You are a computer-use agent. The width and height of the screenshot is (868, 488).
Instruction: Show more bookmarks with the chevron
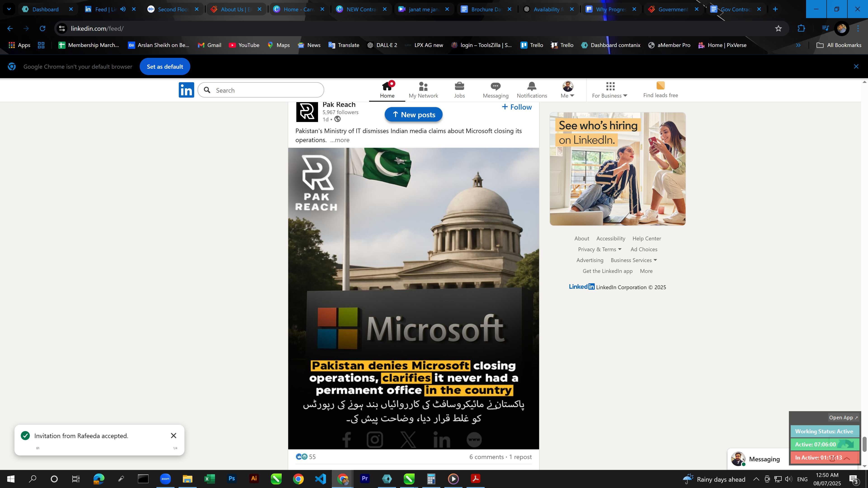coord(798,45)
